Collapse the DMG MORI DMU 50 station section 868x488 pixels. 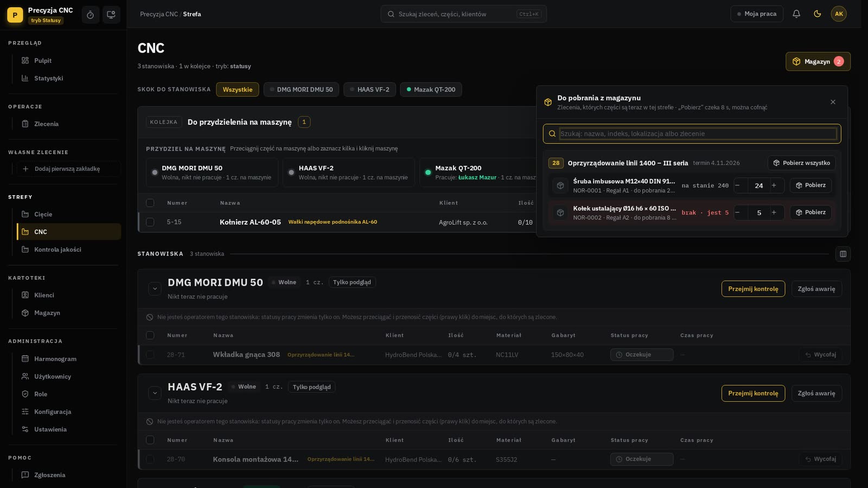tap(155, 288)
